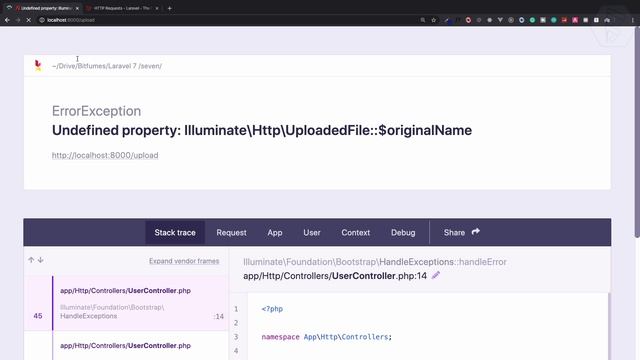The image size is (640, 360).
Task: Open the Share dropdown arrow
Action: click(x=476, y=232)
